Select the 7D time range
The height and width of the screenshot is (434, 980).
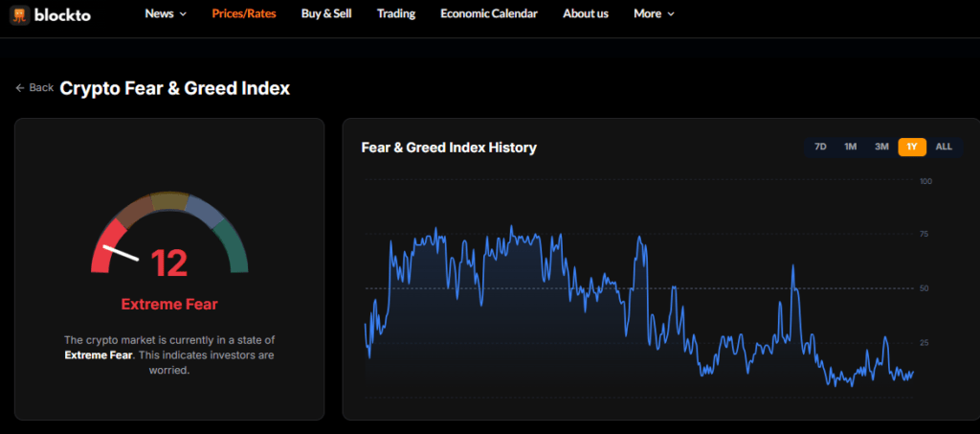click(820, 147)
